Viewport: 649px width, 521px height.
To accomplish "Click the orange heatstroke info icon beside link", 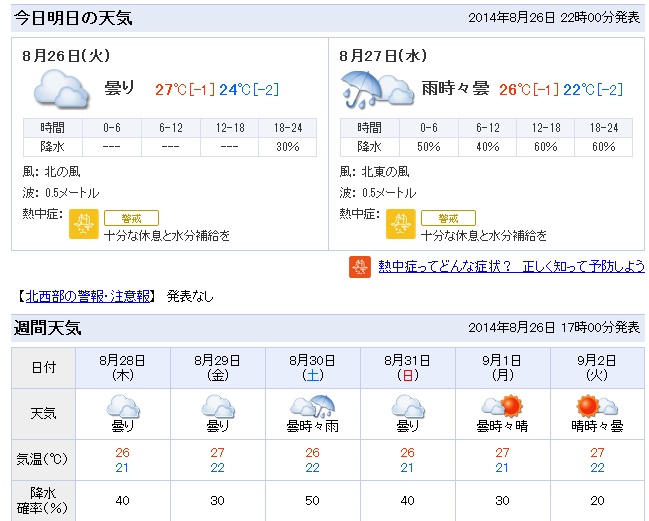I will [x=360, y=267].
